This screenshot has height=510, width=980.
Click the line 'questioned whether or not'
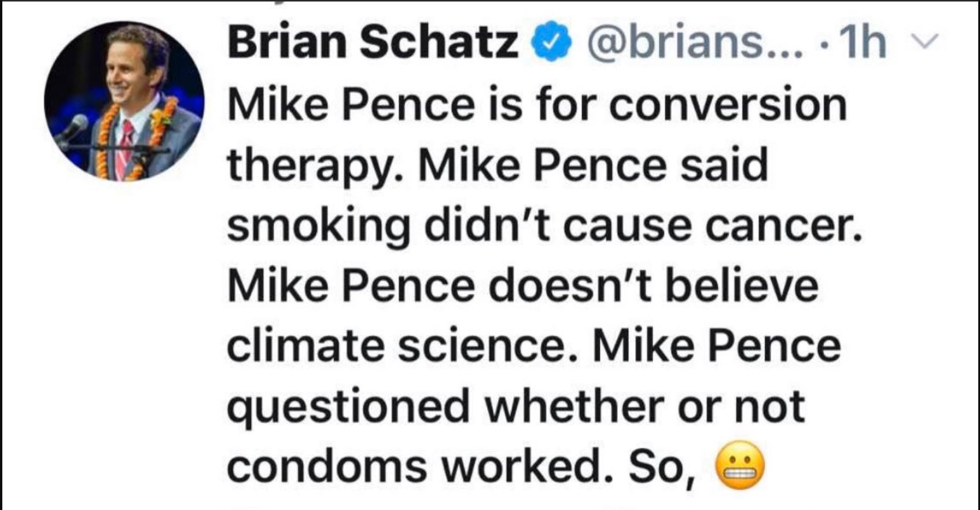click(x=516, y=408)
